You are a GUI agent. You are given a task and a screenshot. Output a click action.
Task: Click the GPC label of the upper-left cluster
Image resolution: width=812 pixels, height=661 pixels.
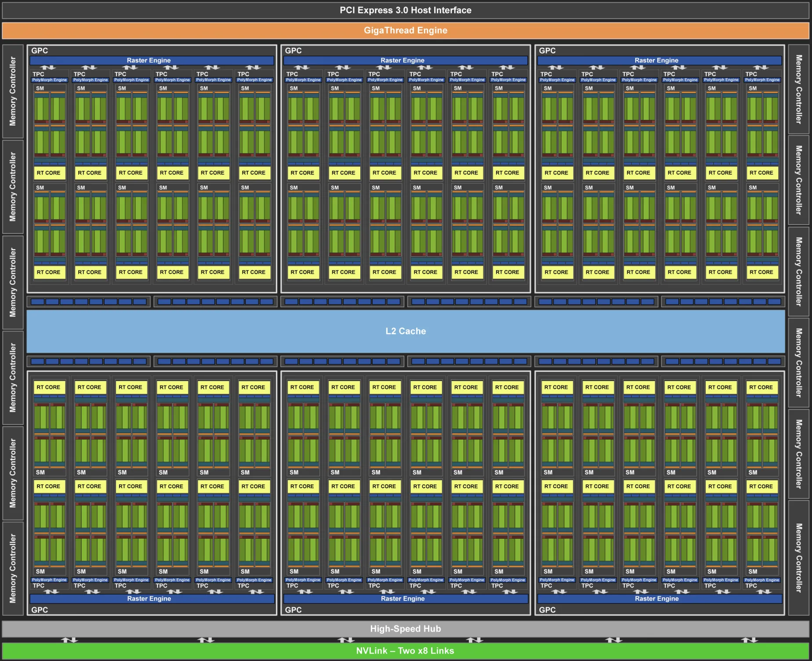(x=40, y=51)
